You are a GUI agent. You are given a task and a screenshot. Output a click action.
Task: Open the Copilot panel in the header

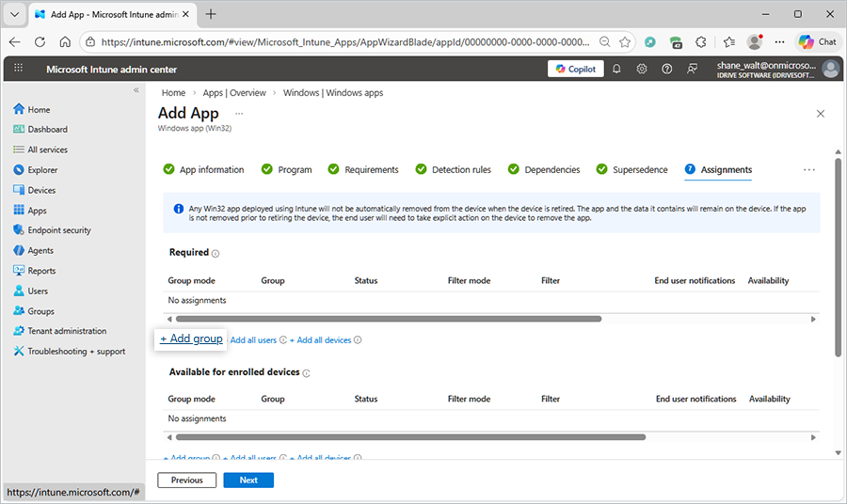(576, 69)
